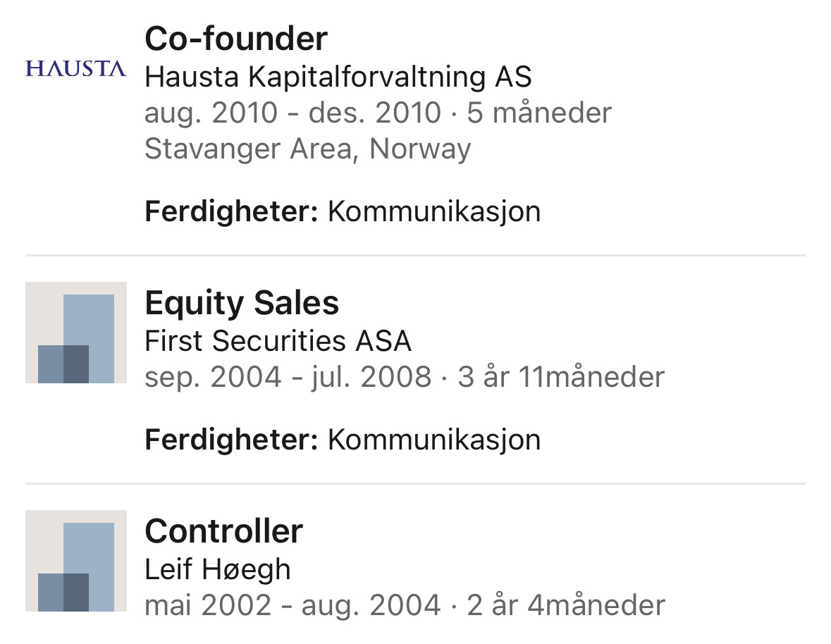Select the sep. 2004 - jul. 2008 duration line
Viewport: 831px width, 644px height.
[x=405, y=377]
